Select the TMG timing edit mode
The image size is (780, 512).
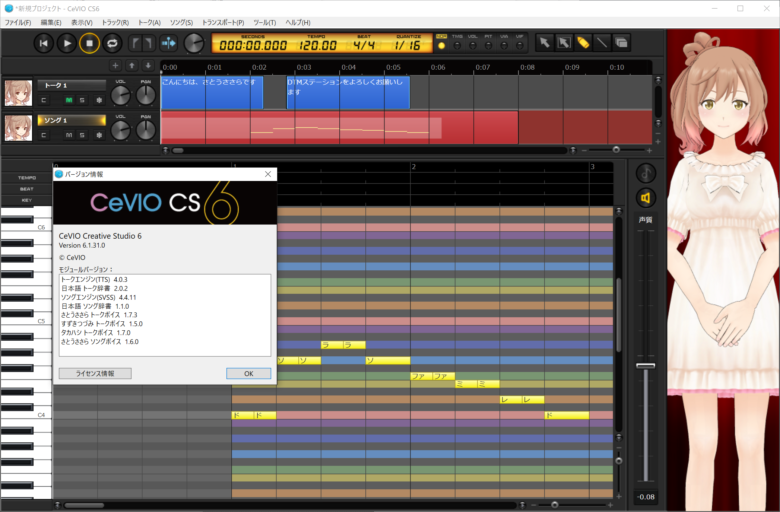457,45
